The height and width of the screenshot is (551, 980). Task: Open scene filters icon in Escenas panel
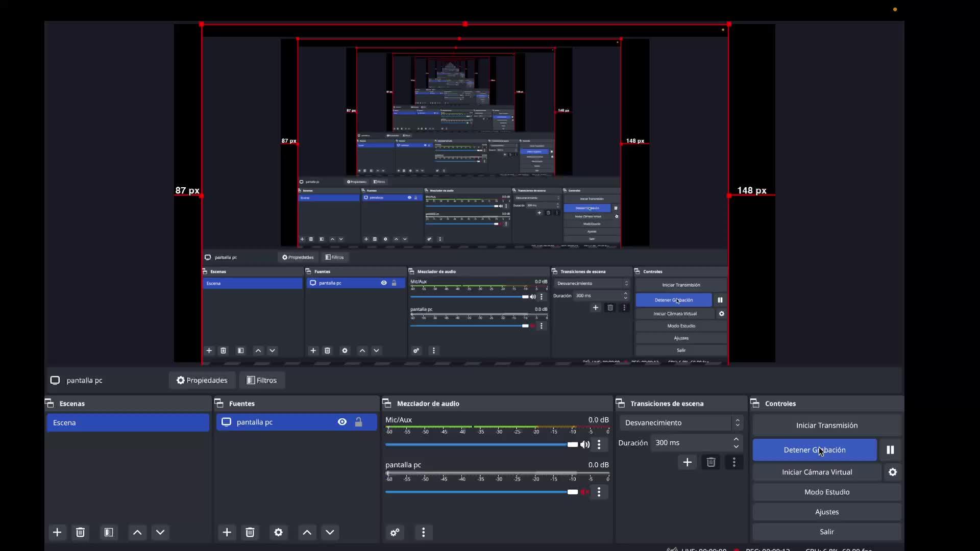109,532
